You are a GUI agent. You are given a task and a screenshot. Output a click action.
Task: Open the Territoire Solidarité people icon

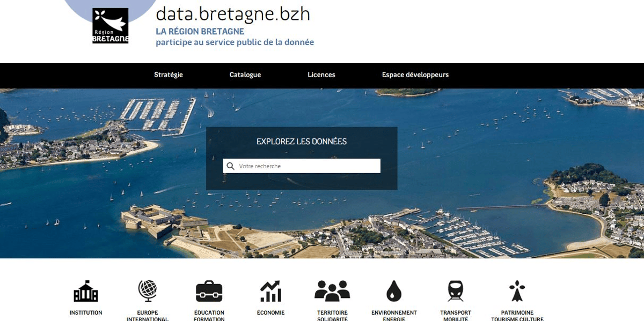click(x=332, y=291)
